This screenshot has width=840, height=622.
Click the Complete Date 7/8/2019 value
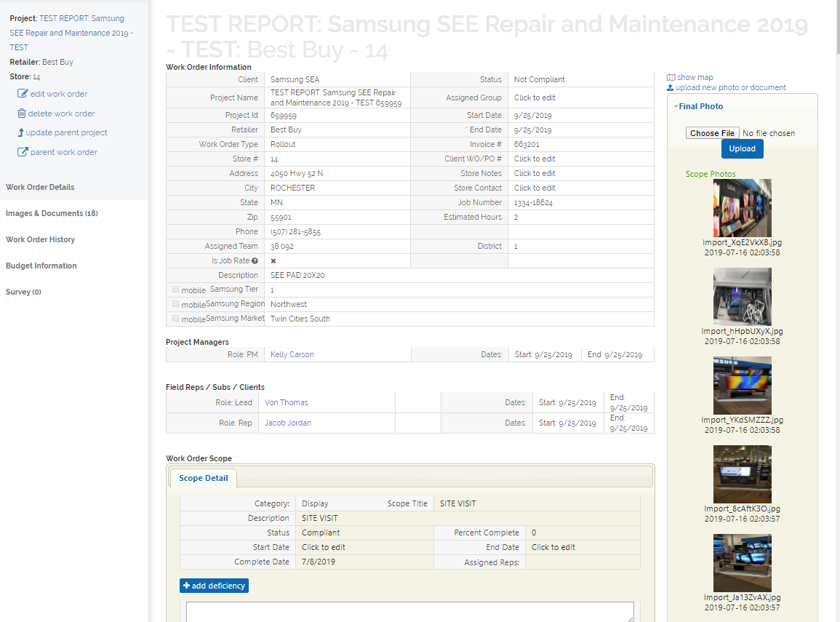click(x=319, y=562)
